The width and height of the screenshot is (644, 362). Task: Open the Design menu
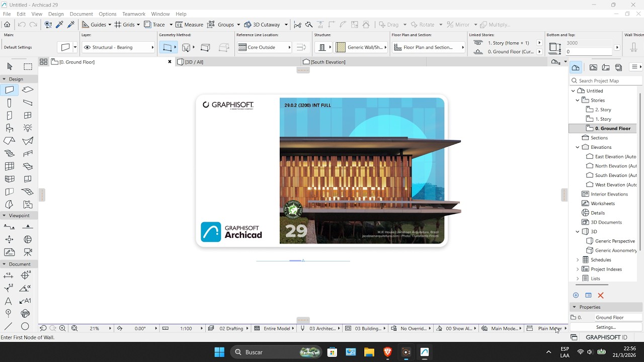pyautogui.click(x=56, y=14)
